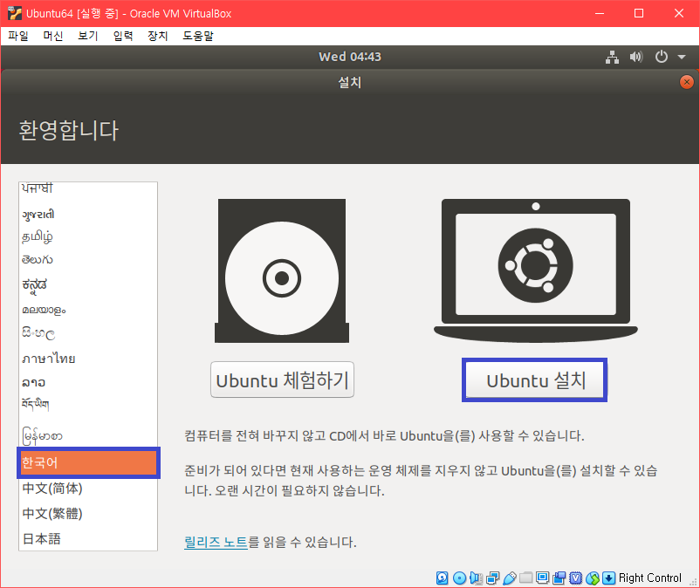Select తెలుగు in the language list
This screenshot has height=588, width=700.
click(88, 260)
